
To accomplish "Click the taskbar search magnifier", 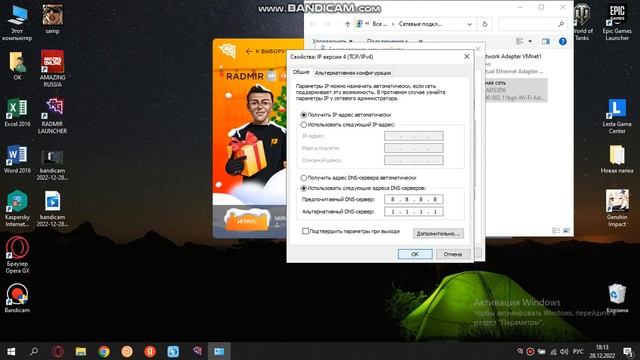I will pos(34,351).
